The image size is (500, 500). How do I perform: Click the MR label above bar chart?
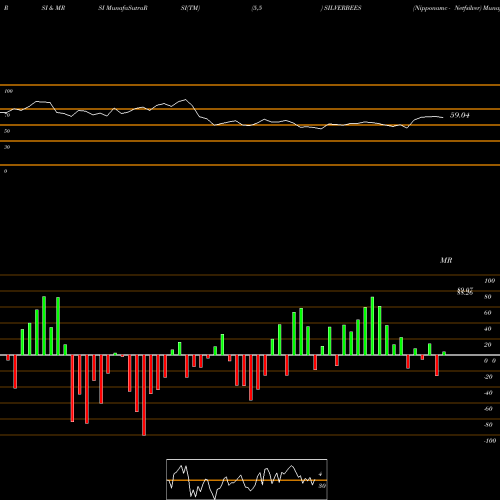pyautogui.click(x=446, y=260)
